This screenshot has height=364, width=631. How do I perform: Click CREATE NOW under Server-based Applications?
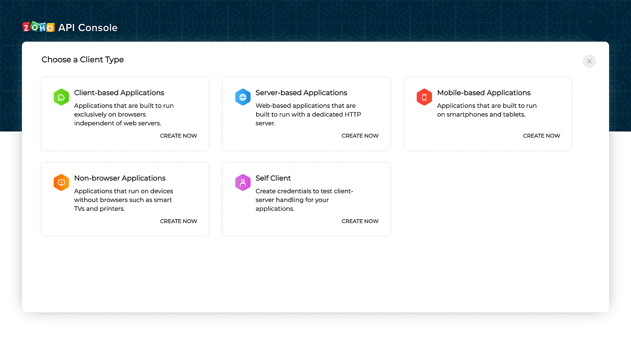(x=360, y=136)
